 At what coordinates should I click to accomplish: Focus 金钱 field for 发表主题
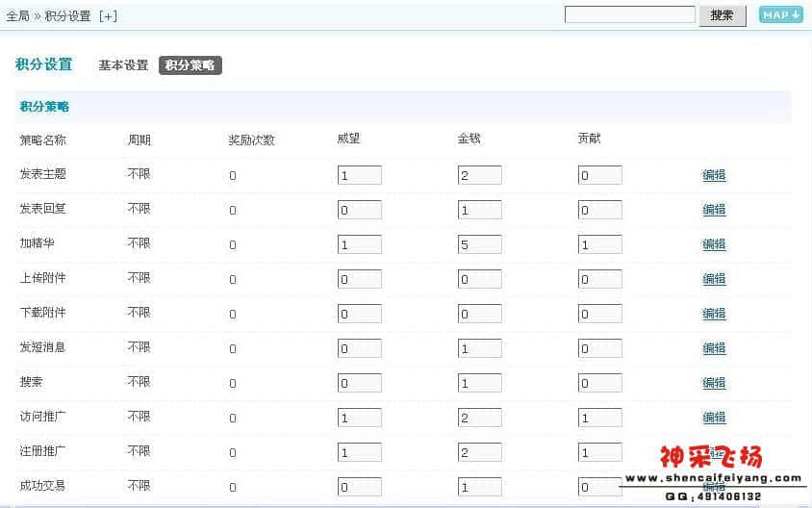(479, 175)
